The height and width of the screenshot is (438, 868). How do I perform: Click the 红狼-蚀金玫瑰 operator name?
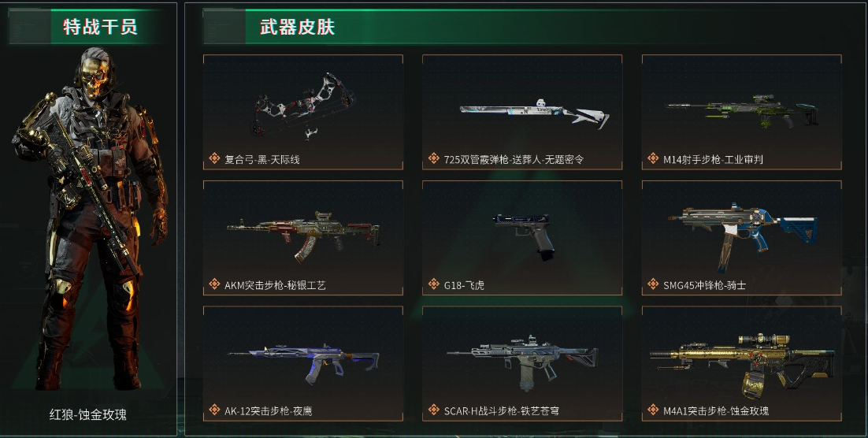pos(88,414)
